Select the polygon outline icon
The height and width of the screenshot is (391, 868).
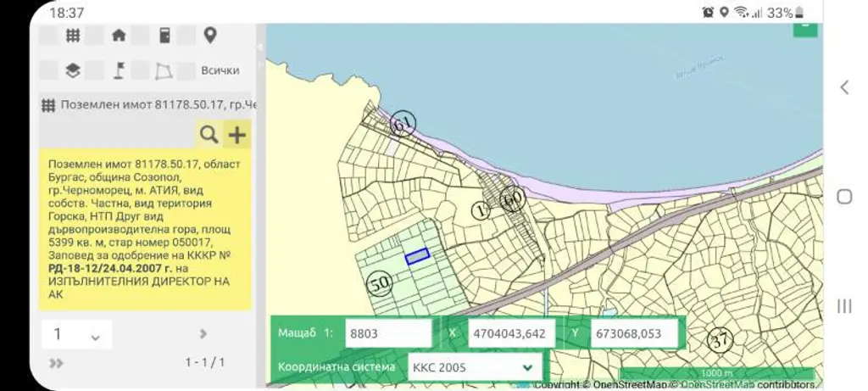click(x=164, y=71)
